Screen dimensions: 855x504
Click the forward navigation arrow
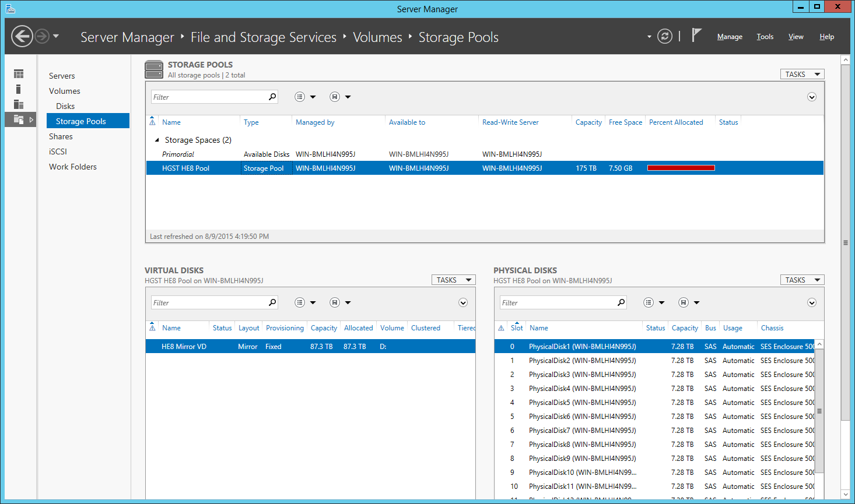(x=42, y=36)
